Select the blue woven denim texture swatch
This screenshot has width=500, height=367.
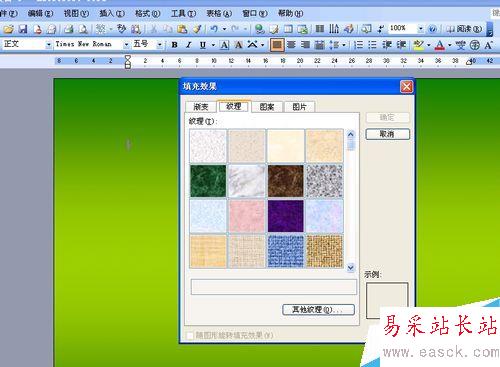pos(285,252)
